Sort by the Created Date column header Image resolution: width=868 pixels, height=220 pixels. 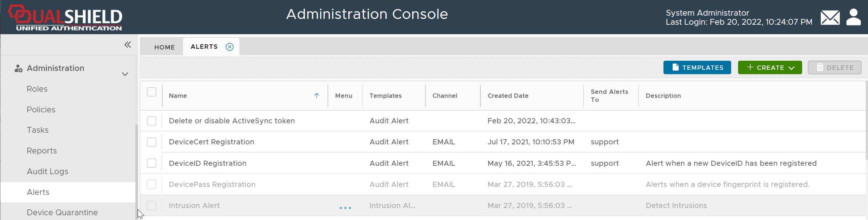coord(508,96)
